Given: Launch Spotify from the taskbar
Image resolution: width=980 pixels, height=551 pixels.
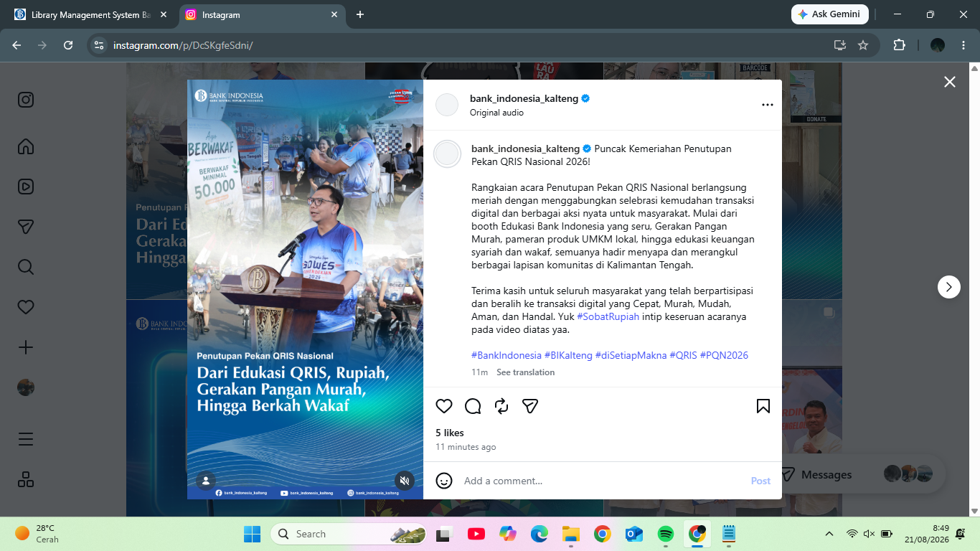Looking at the screenshot, I should [x=665, y=534].
